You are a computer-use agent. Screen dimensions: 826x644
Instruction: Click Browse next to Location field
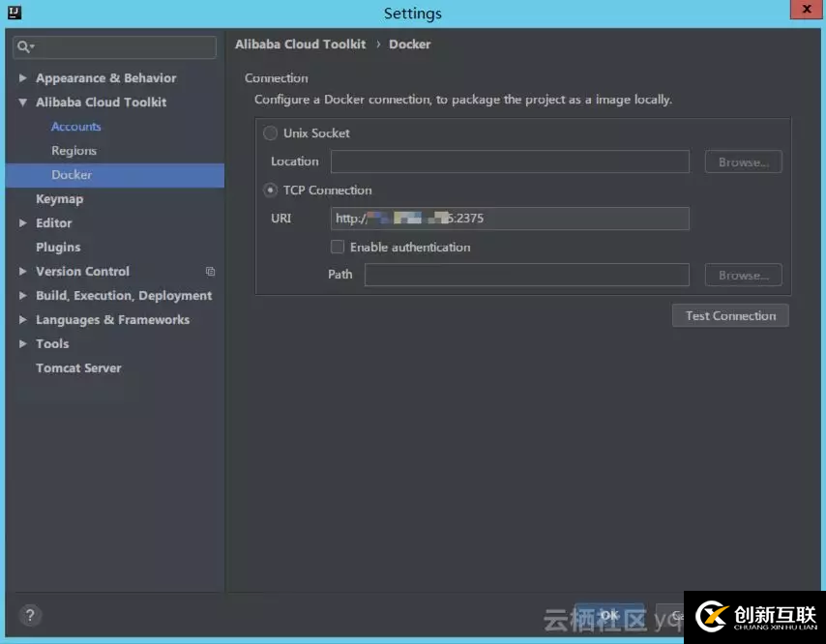(743, 162)
